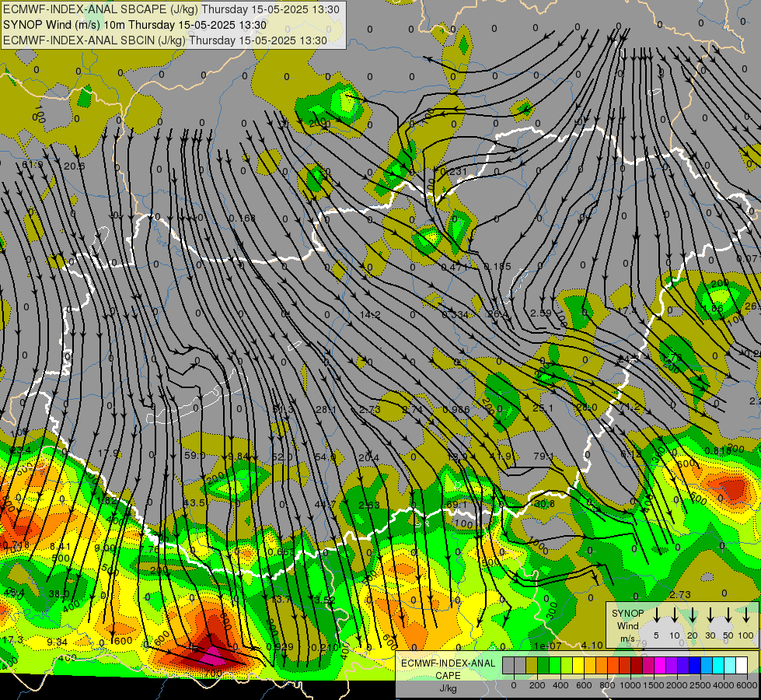The image size is (761, 700).
Task: Select the 20 m/s wind arrow symbol
Action: pos(693,615)
